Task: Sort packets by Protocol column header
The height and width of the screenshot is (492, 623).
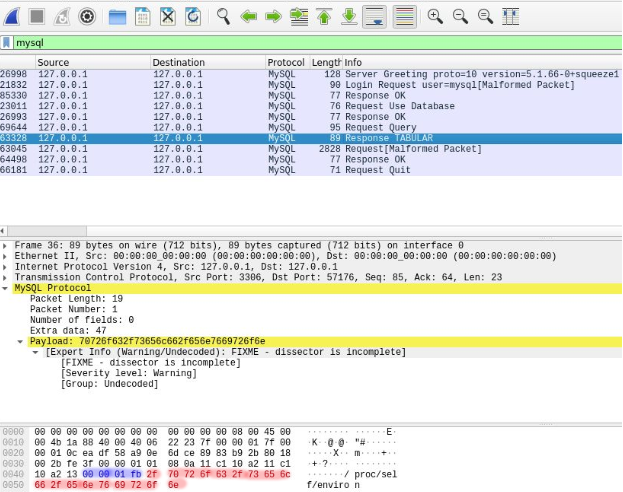Action: [286, 63]
